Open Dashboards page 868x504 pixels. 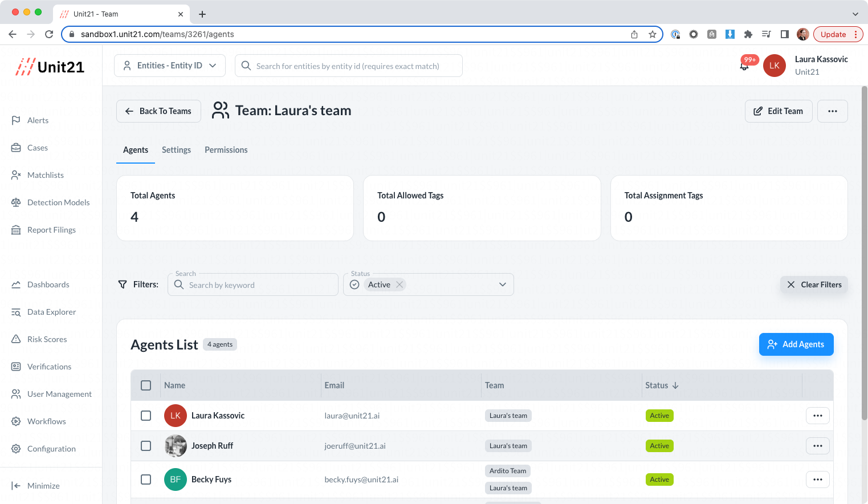[x=40, y=284]
